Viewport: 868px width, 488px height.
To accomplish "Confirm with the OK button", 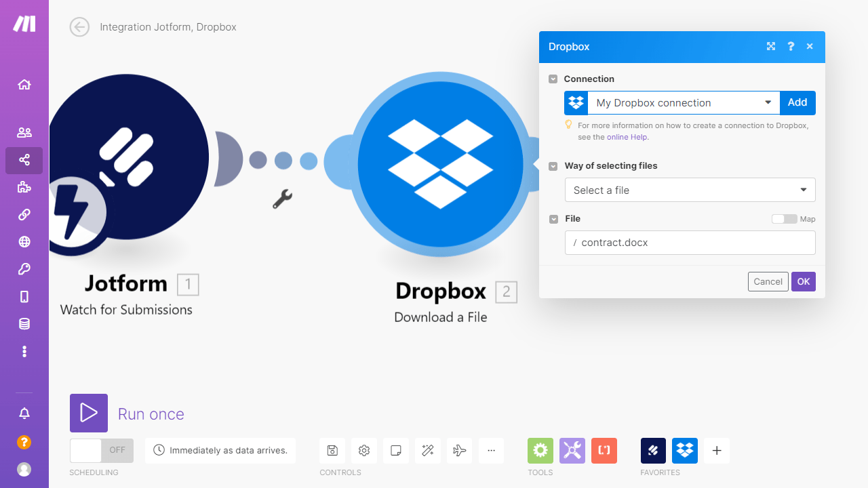I will click(804, 282).
